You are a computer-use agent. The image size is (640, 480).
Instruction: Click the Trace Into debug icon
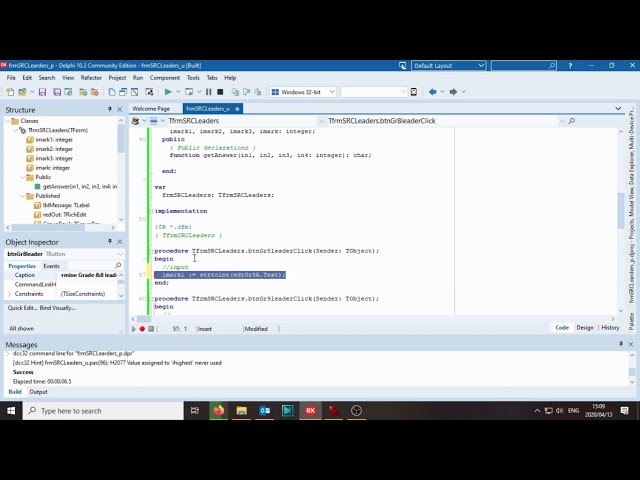[x=235, y=92]
